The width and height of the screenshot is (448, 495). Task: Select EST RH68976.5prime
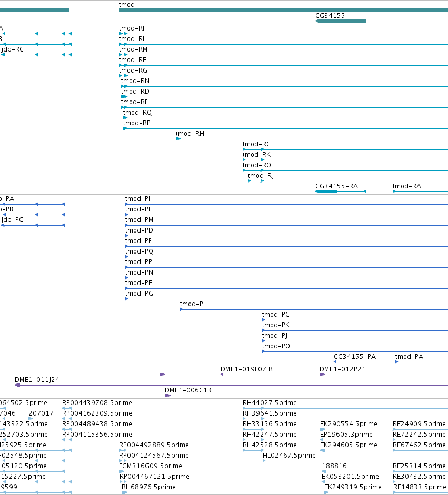point(148,487)
